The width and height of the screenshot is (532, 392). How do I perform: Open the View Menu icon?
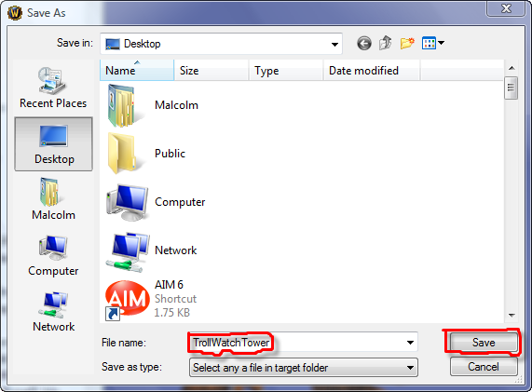(x=433, y=43)
